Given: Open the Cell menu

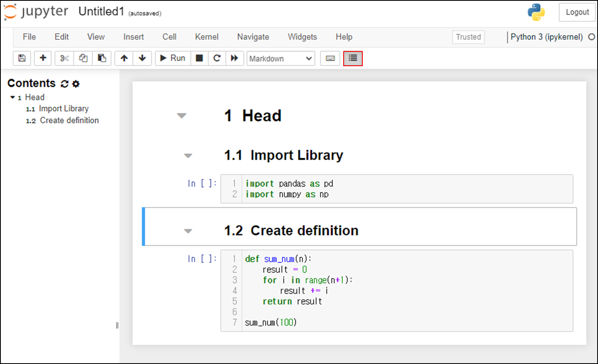Looking at the screenshot, I should pos(169,37).
